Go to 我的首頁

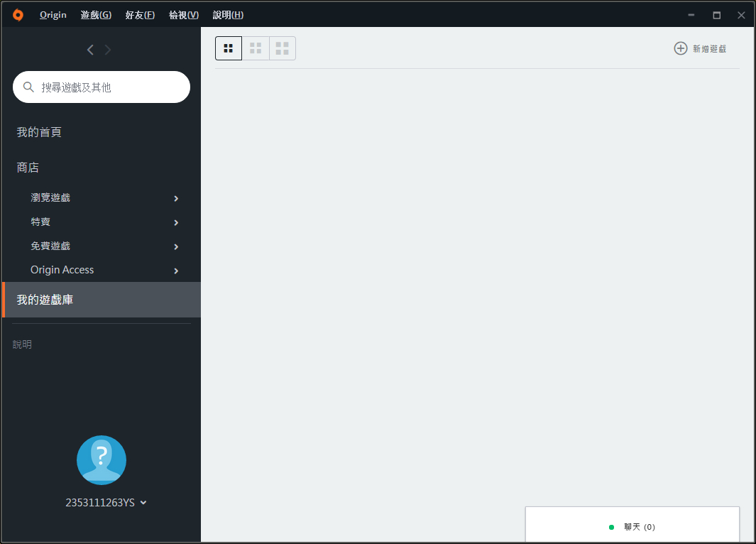pyautogui.click(x=39, y=132)
